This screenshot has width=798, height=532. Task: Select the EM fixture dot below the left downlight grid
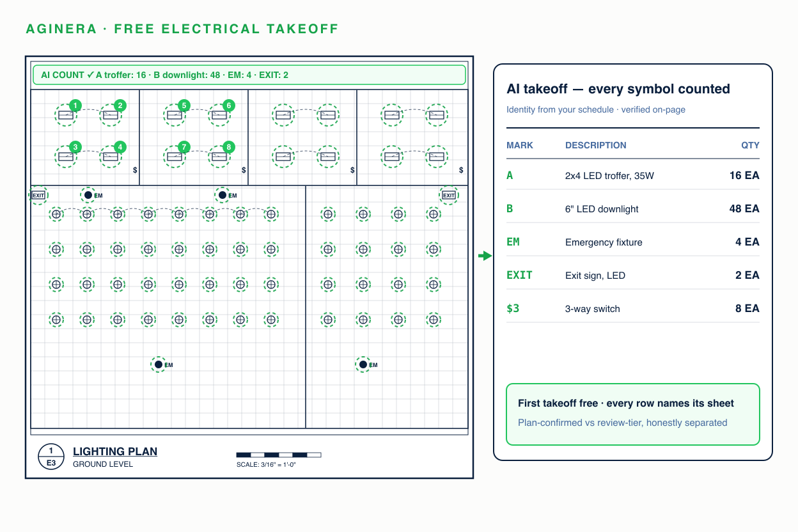pos(159,364)
